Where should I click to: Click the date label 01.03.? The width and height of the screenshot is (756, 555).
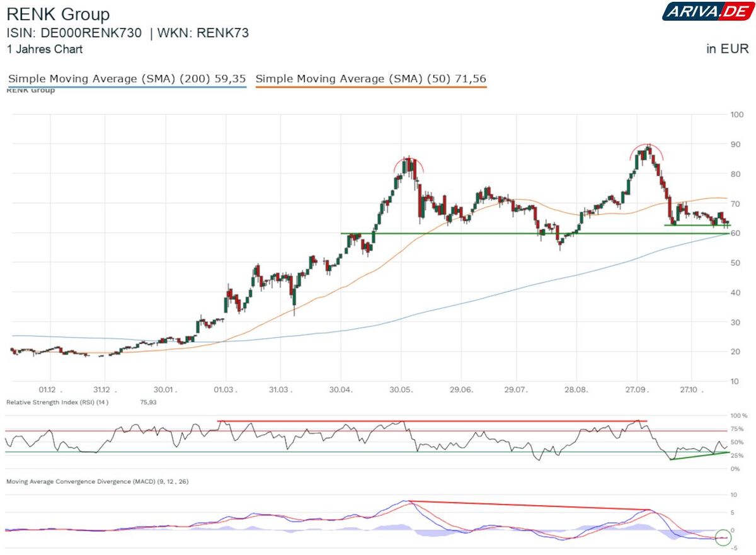225,390
